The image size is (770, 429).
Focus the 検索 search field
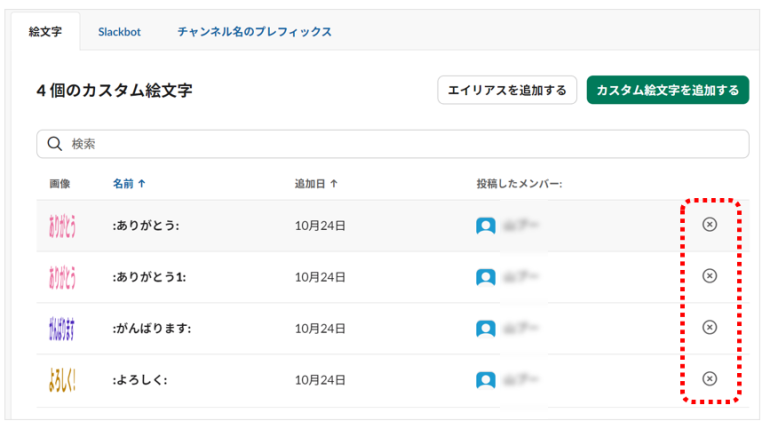coord(400,144)
